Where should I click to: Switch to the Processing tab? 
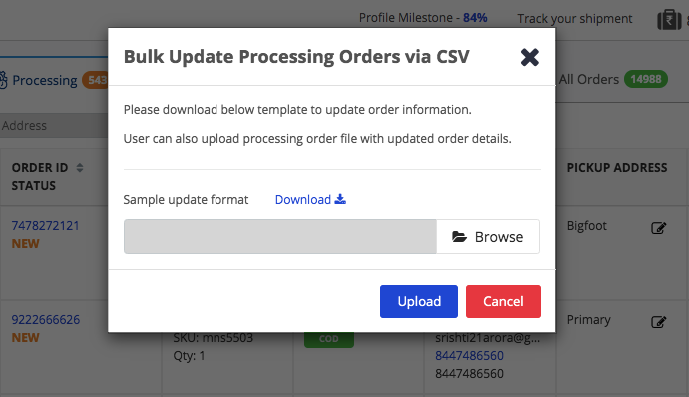(x=45, y=80)
